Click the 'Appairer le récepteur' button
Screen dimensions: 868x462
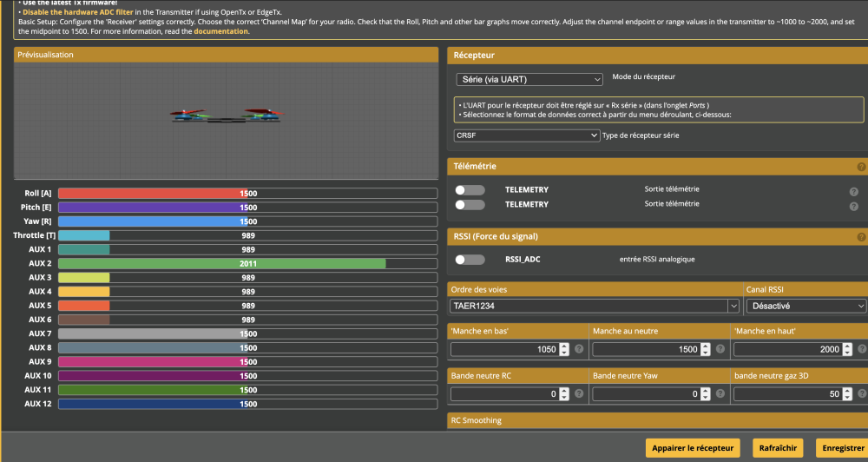(692, 448)
